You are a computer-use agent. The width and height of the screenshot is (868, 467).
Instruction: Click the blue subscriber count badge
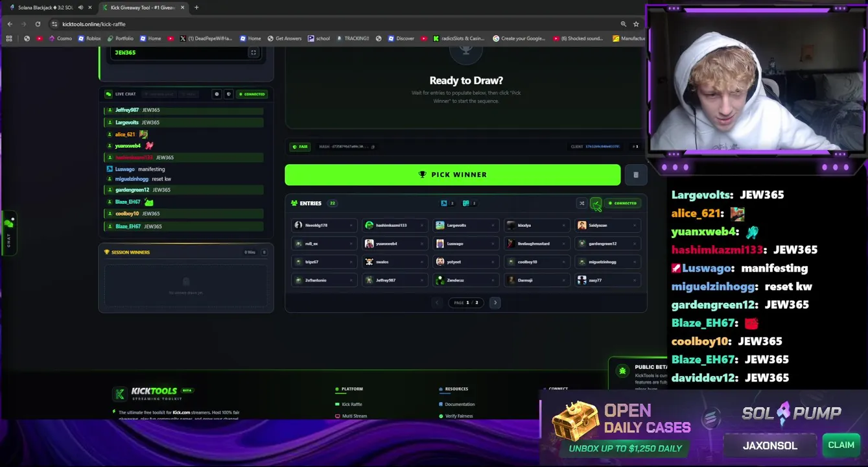click(447, 203)
